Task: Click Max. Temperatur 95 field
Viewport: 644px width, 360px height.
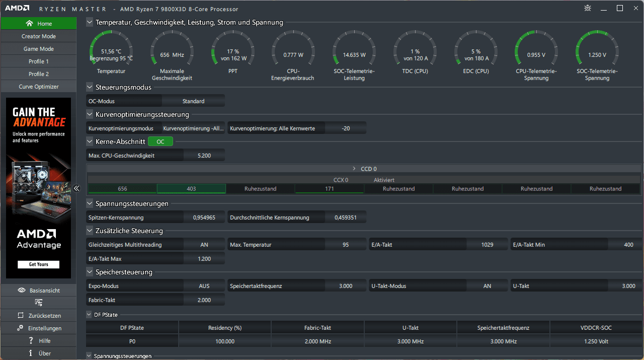Action: click(346, 245)
